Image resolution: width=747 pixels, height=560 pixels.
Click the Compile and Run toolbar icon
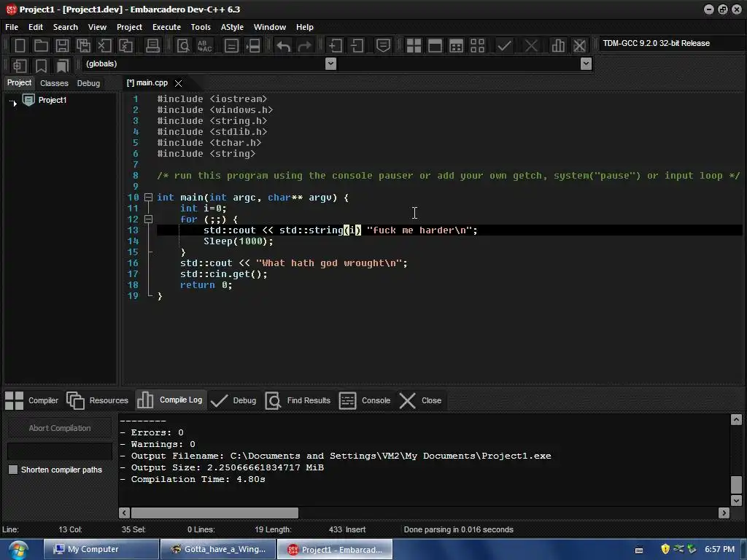pos(456,46)
